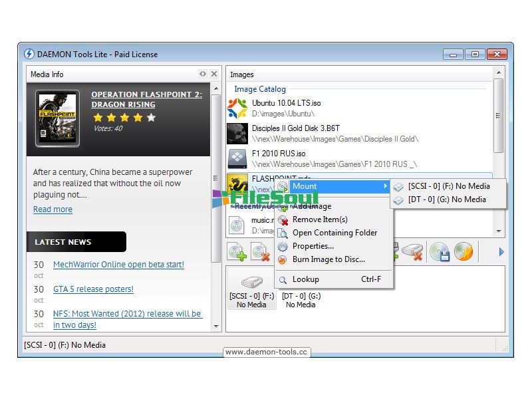532x399 pixels.
Task: Click the Remove Virtual Drive toolbar icon
Action: (412, 252)
